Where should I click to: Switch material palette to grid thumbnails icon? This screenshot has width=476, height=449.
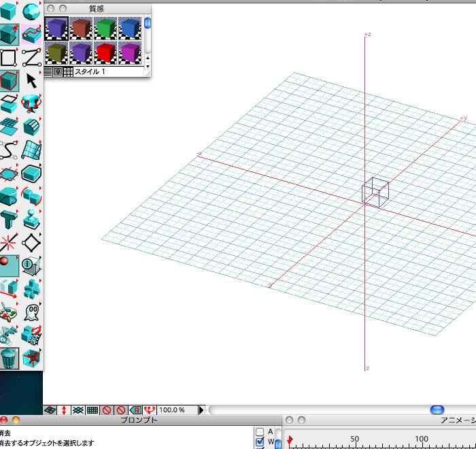(x=68, y=71)
